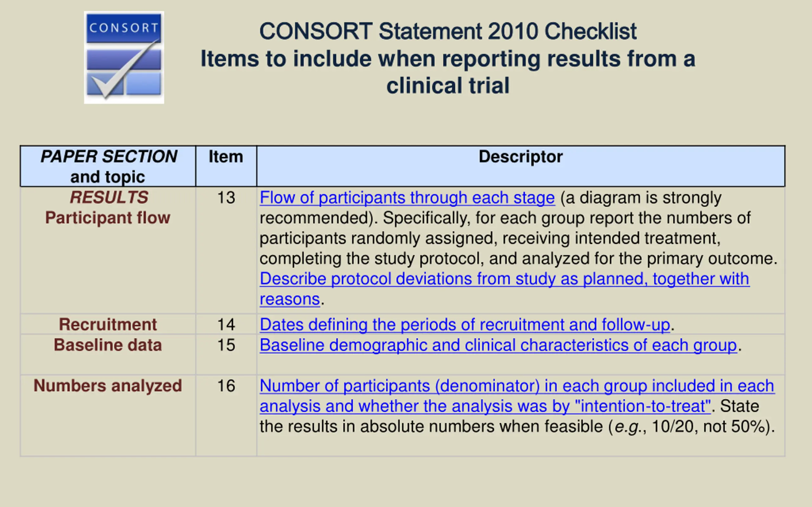Click the CONSORT checkmark logo

tap(124, 57)
